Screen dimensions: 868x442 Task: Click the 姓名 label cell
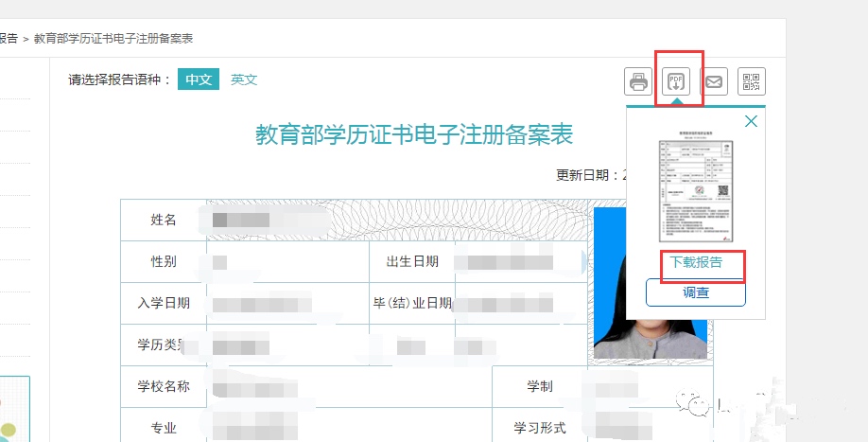(164, 220)
